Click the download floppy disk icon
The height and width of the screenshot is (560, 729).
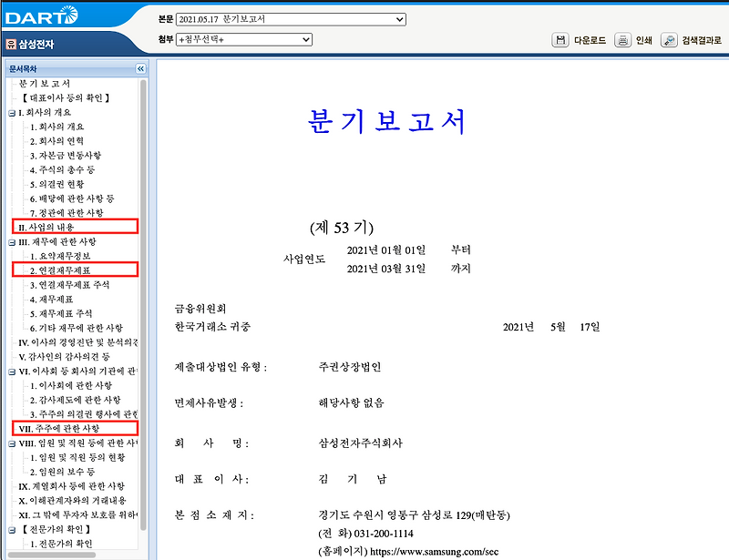pos(560,40)
